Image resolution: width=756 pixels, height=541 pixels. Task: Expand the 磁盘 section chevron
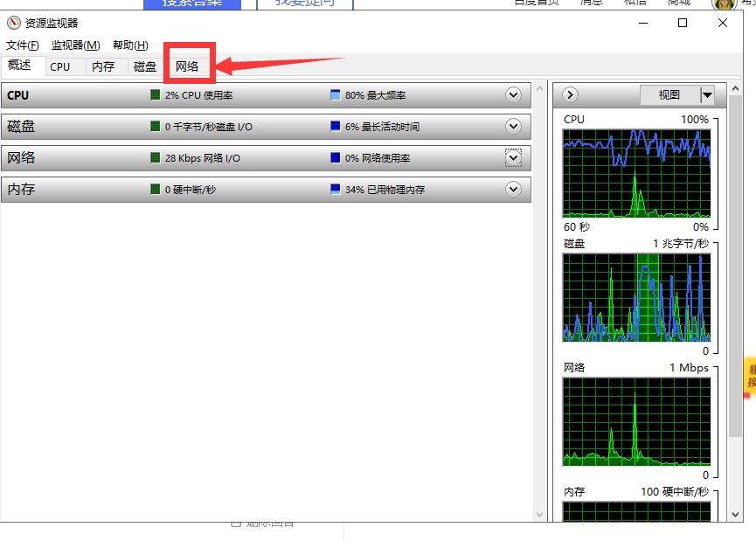[514, 126]
